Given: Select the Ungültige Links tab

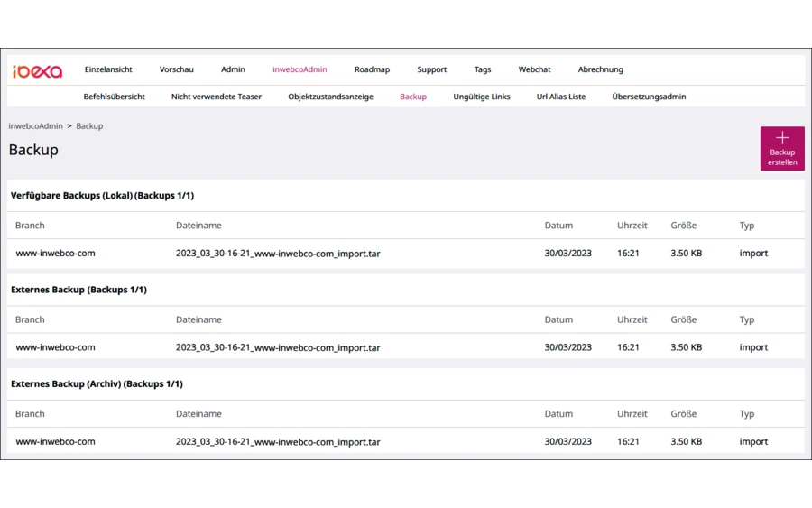Looking at the screenshot, I should point(481,97).
